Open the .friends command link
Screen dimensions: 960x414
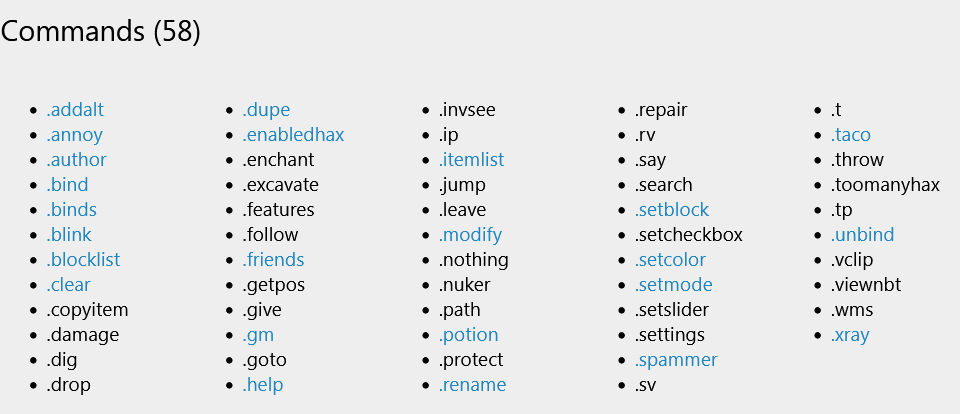(273, 260)
